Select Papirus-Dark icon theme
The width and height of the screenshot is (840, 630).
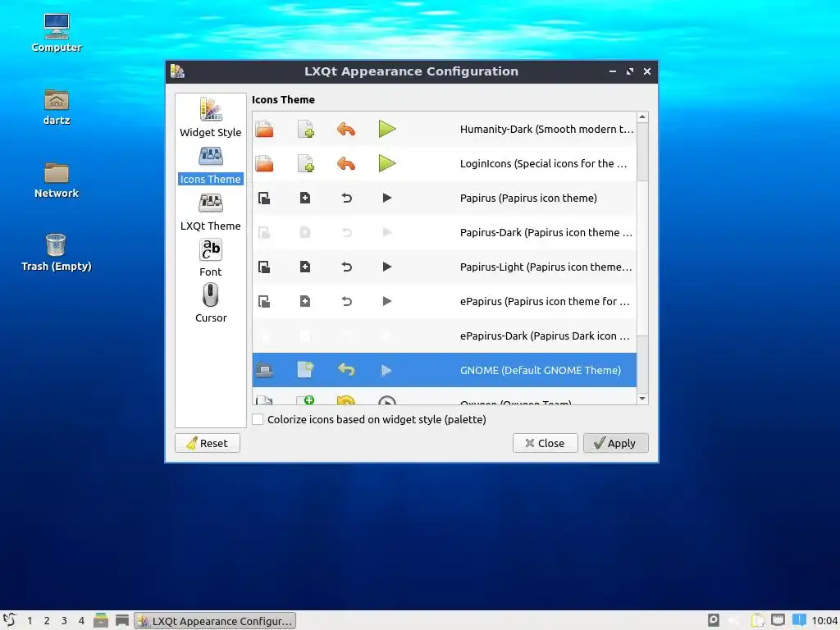coord(444,232)
